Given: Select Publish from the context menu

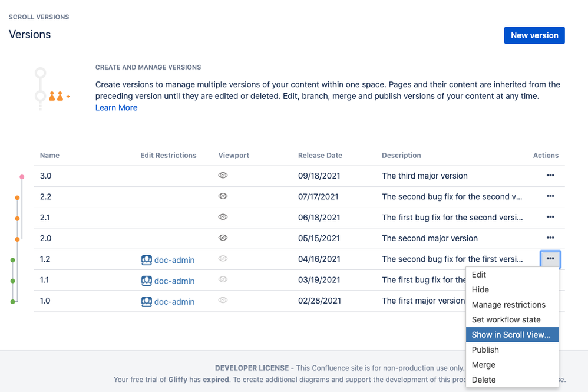Looking at the screenshot, I should point(485,350).
